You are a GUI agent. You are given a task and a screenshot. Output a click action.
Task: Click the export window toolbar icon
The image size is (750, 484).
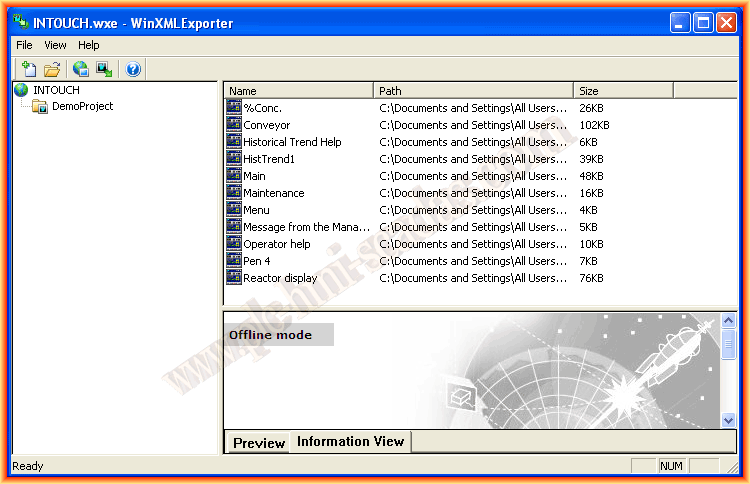pyautogui.click(x=104, y=69)
